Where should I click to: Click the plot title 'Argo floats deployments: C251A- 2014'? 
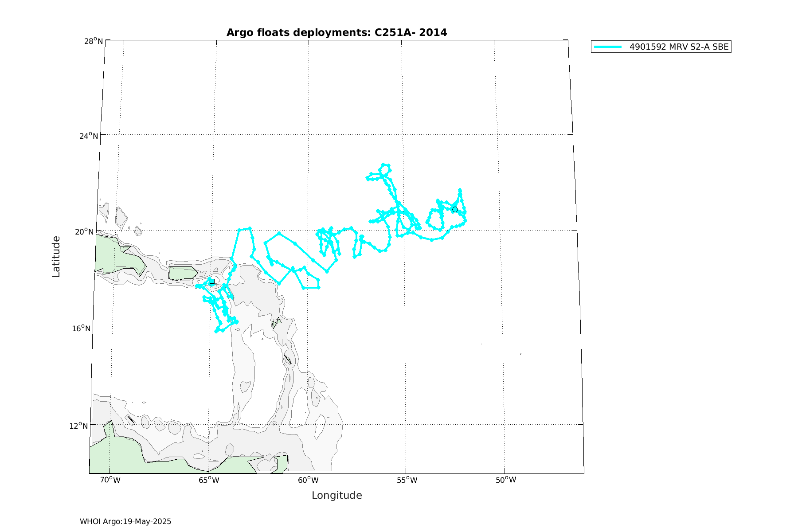coord(336,32)
